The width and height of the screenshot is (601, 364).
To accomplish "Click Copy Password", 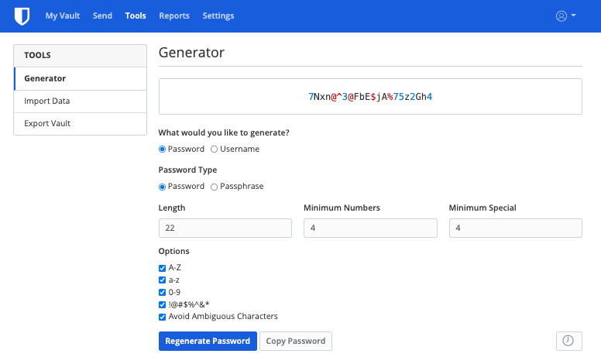I will click(x=296, y=341).
